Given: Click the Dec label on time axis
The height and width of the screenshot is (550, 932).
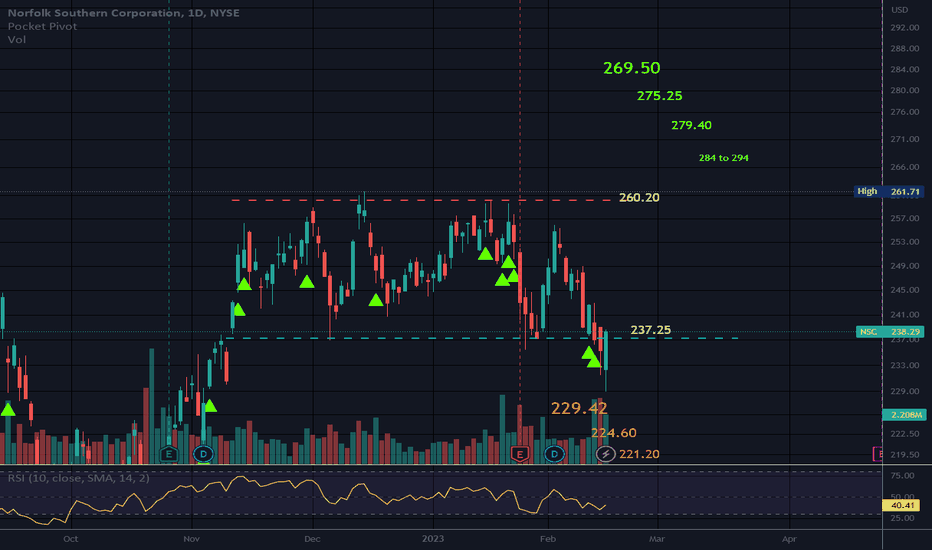Looking at the screenshot, I should [x=312, y=539].
